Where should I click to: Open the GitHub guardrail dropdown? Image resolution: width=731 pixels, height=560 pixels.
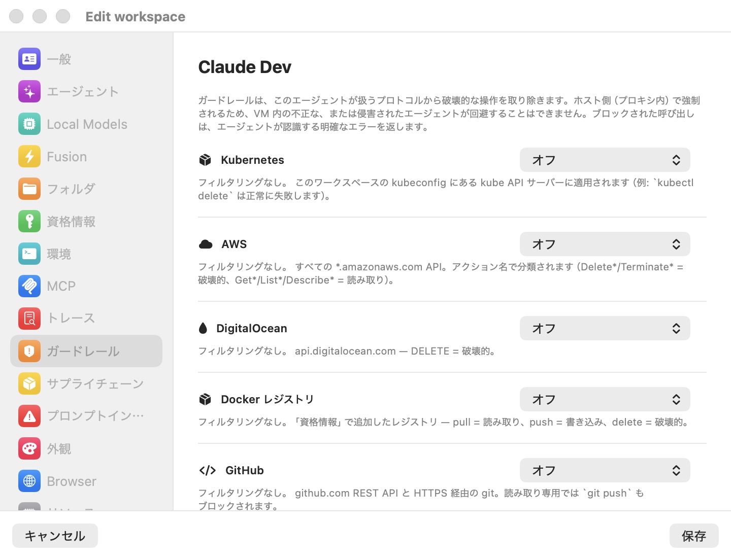coord(605,470)
